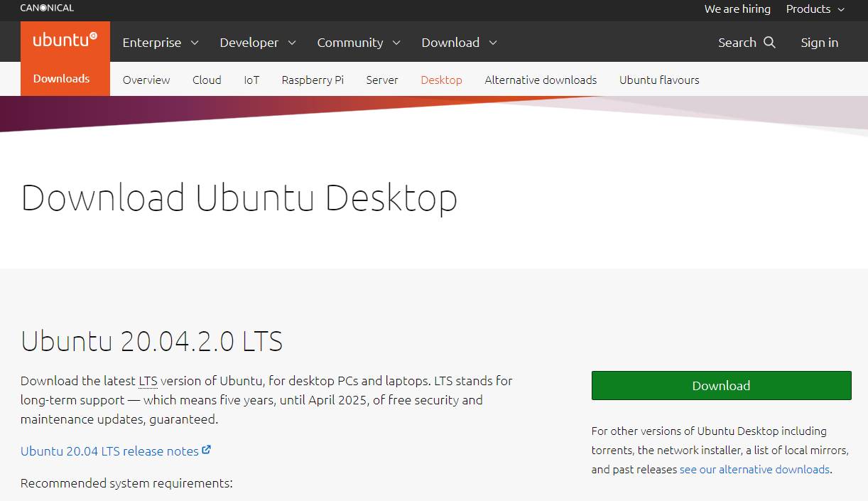Open the We are hiring link
868x501 pixels.
click(x=737, y=9)
